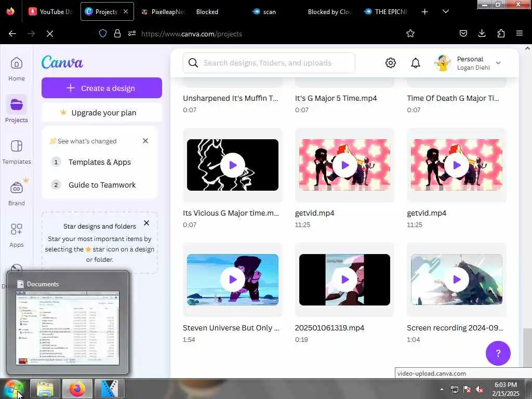The width and height of the screenshot is (532, 399).
Task: Click Firefox back arrow
Action: coord(12,34)
